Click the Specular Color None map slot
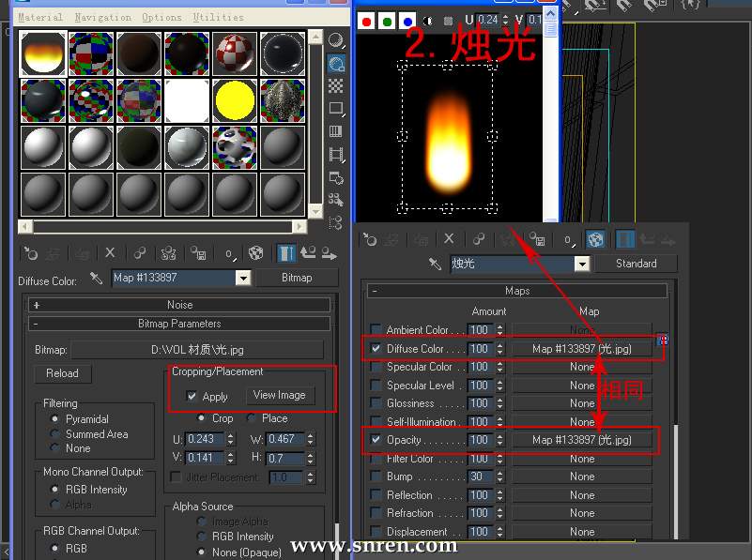The image size is (752, 560). click(x=582, y=367)
